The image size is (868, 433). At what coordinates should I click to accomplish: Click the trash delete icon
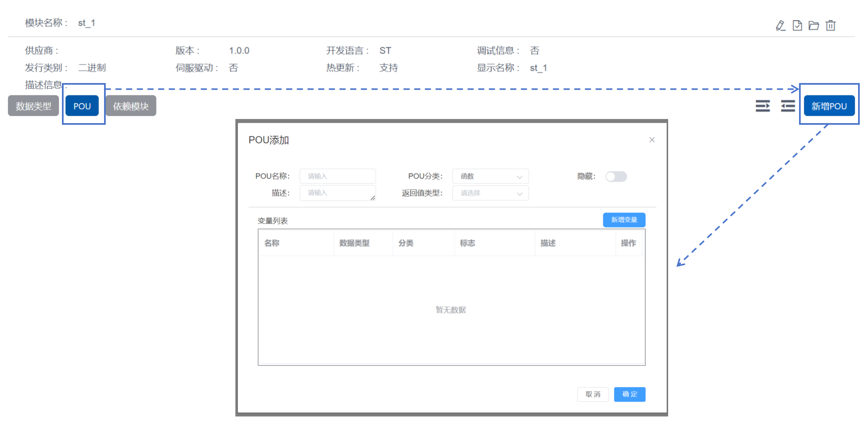tap(830, 26)
